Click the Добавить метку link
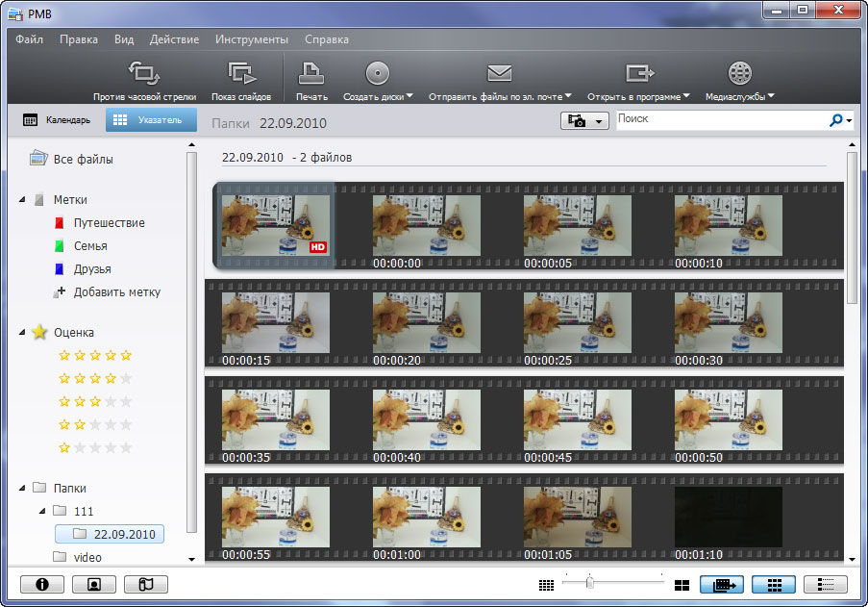This screenshot has height=607, width=868. tap(117, 291)
